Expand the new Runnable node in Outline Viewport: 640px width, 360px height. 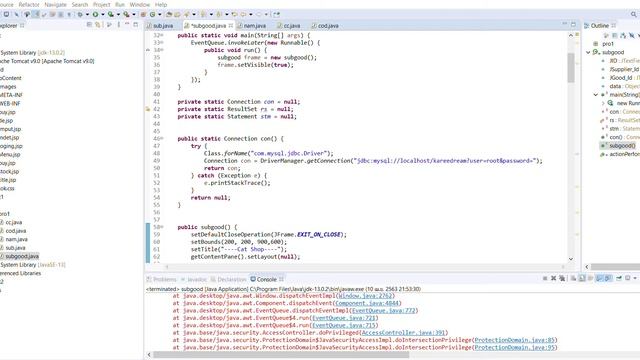tap(603, 103)
